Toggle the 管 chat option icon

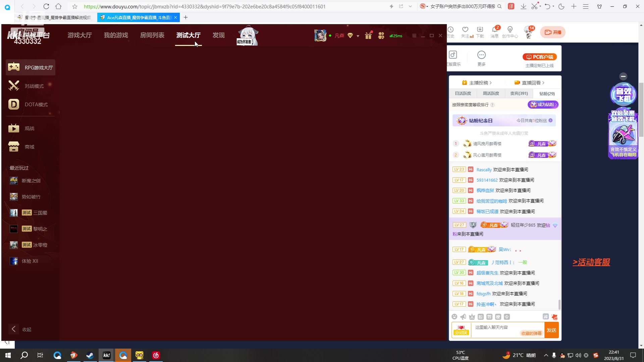[x=489, y=317]
